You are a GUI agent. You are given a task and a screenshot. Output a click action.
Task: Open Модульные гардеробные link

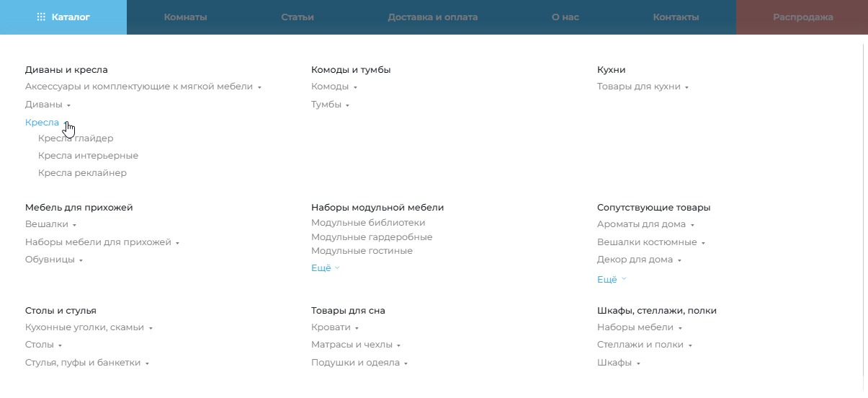[372, 237]
